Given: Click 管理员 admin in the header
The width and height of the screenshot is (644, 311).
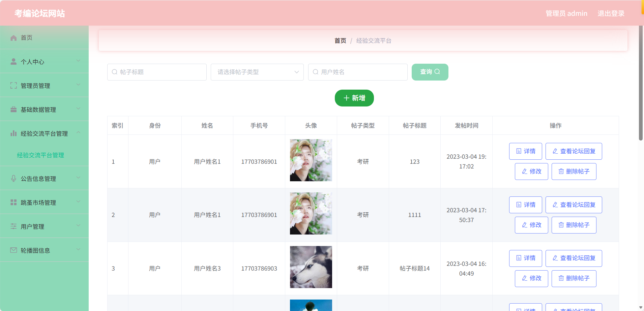Looking at the screenshot, I should 566,13.
